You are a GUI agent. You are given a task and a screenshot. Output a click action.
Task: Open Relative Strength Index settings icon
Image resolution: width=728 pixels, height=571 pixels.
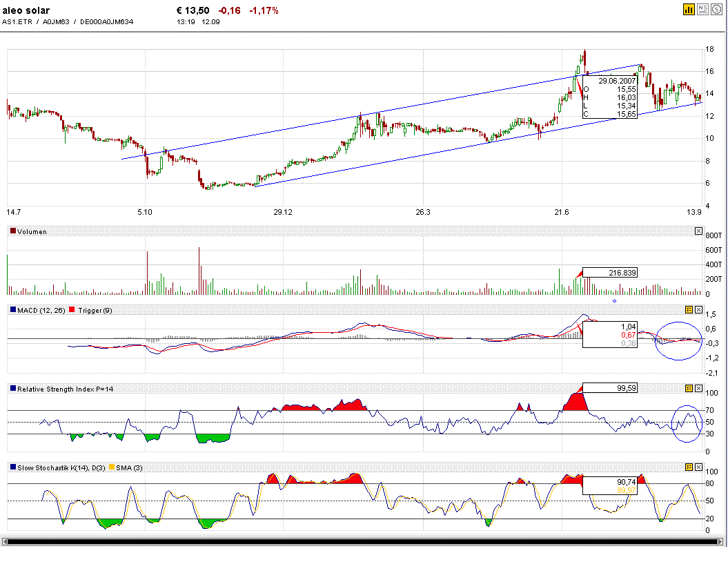click(688, 389)
